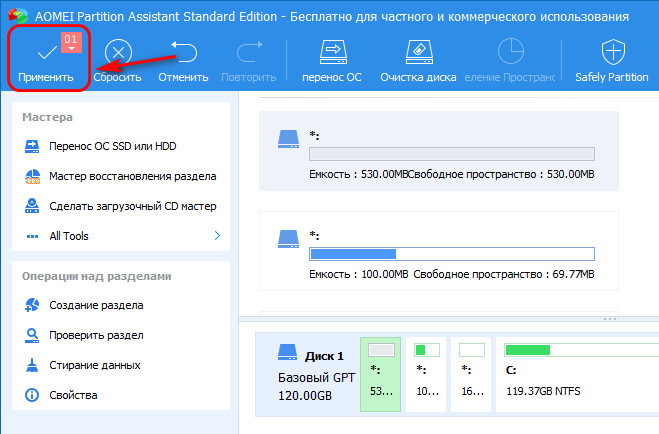Click the Базовый GPT label
The width and height of the screenshot is (659, 434).
316,378
